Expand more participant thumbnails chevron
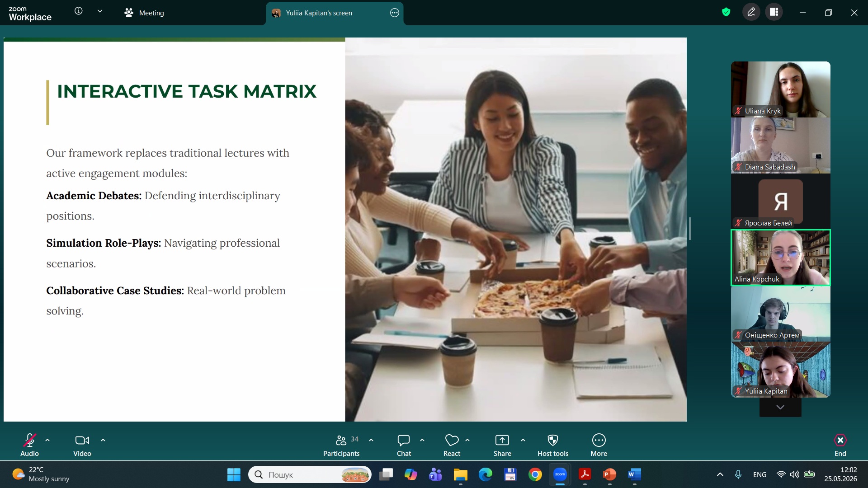This screenshot has height=488, width=868. [780, 407]
